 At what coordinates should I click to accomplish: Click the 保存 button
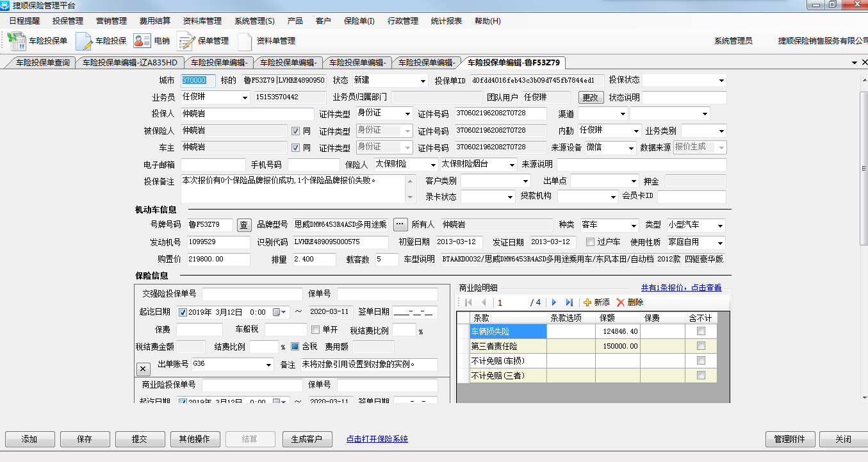pyautogui.click(x=85, y=440)
